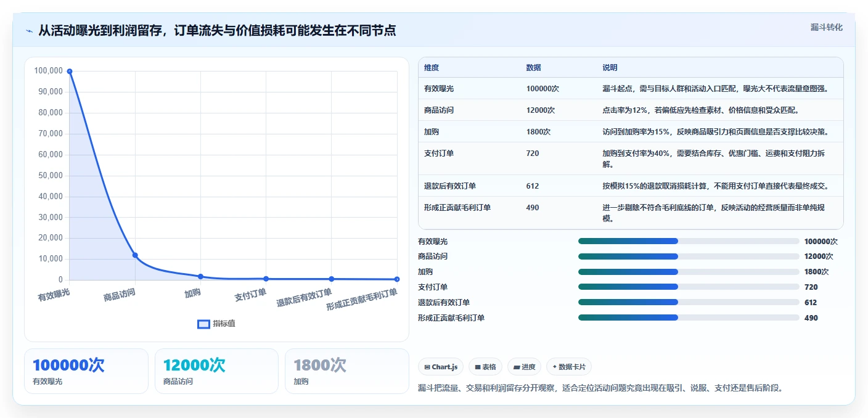Click the 说明 column header in the table
The image size is (868, 418).
[610, 68]
